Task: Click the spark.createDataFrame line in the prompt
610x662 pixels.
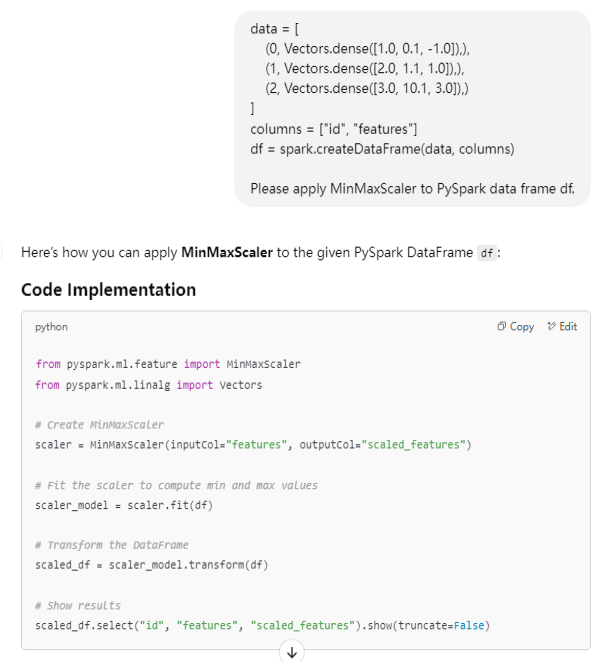Action: click(382, 149)
